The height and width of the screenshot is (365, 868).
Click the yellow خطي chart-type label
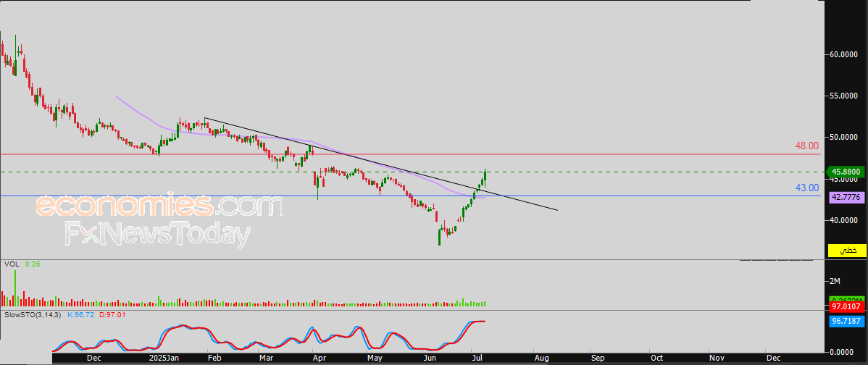[x=846, y=251]
